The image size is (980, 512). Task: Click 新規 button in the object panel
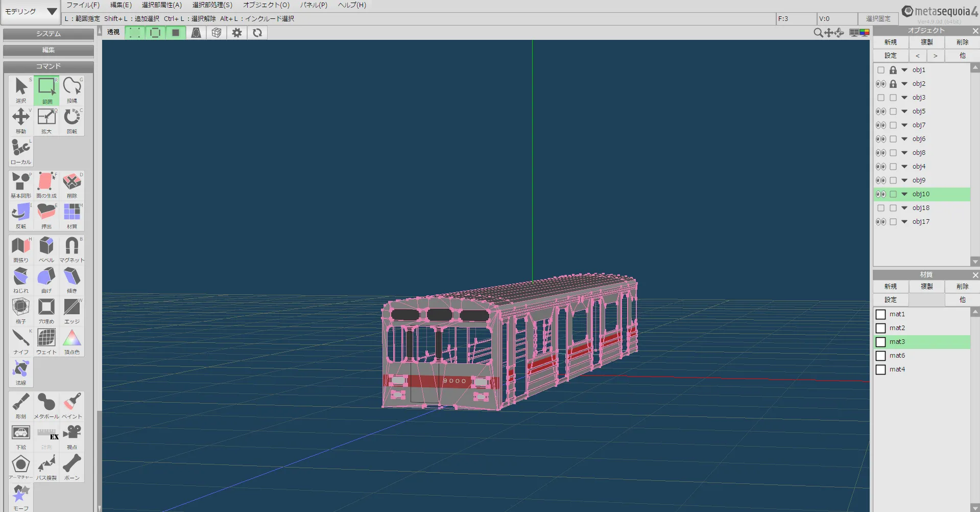click(x=891, y=42)
